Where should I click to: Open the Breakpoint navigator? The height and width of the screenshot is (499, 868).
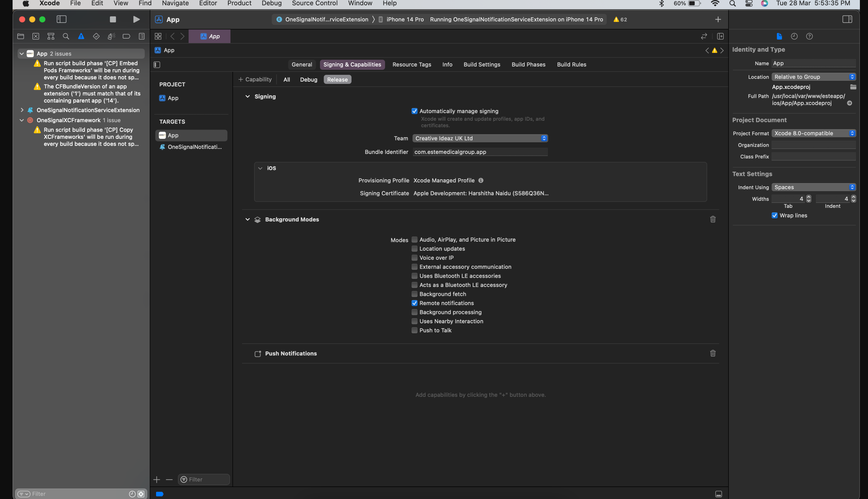point(126,36)
